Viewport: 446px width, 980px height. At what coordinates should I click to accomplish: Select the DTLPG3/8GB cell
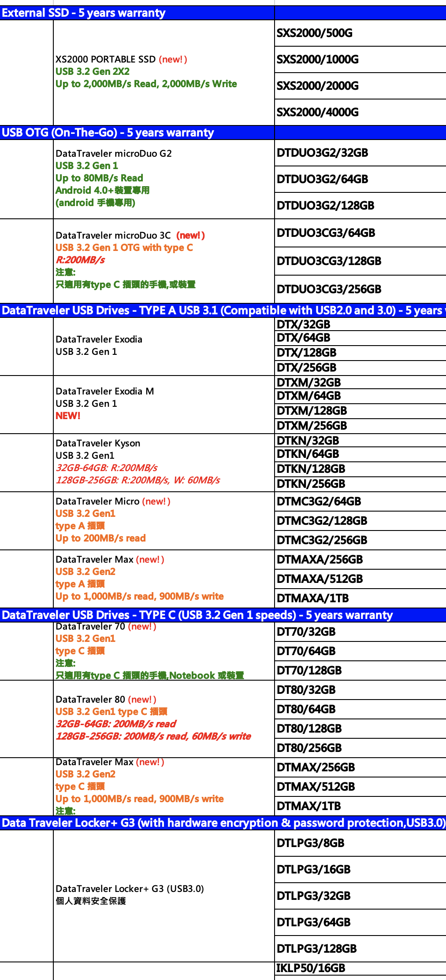tap(360, 843)
